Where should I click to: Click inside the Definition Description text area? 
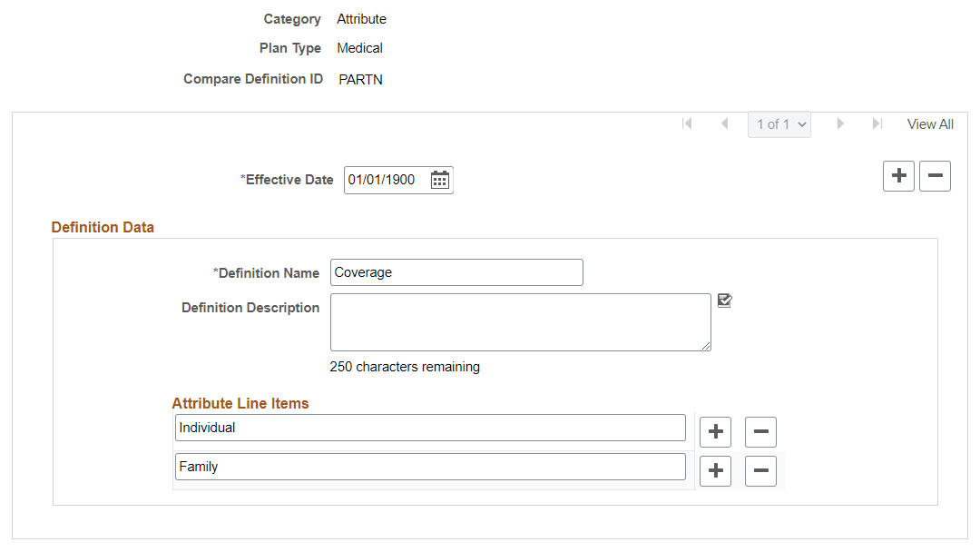pyautogui.click(x=520, y=321)
